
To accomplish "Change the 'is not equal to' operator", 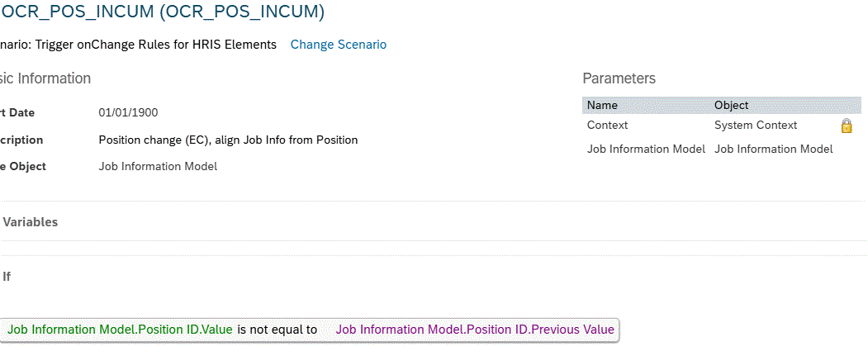I will point(277,330).
